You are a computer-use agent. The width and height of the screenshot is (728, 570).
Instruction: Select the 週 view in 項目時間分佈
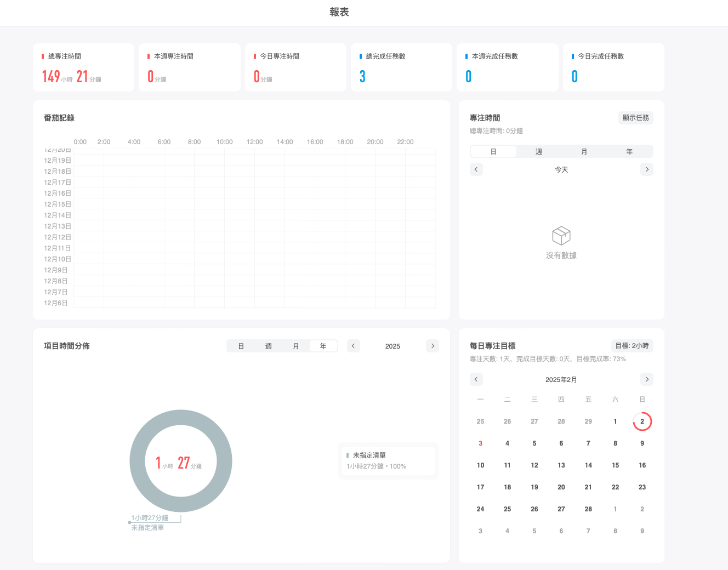[268, 345]
